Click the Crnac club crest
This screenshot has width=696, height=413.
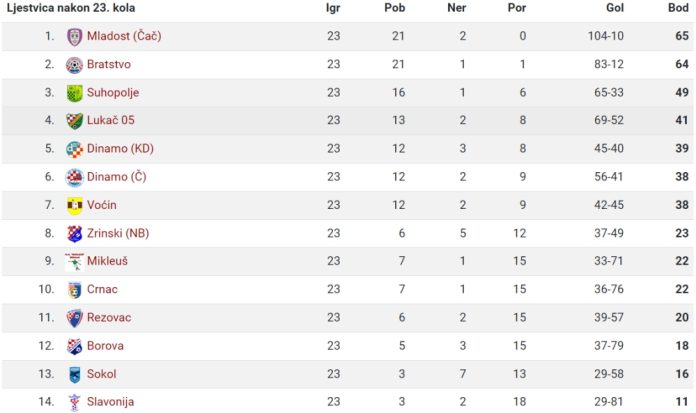point(75,290)
